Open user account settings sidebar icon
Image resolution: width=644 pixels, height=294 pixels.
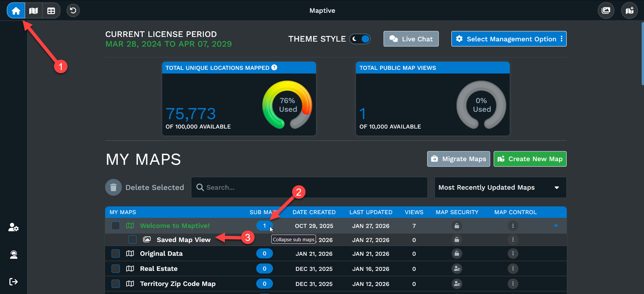pyautogui.click(x=13, y=228)
